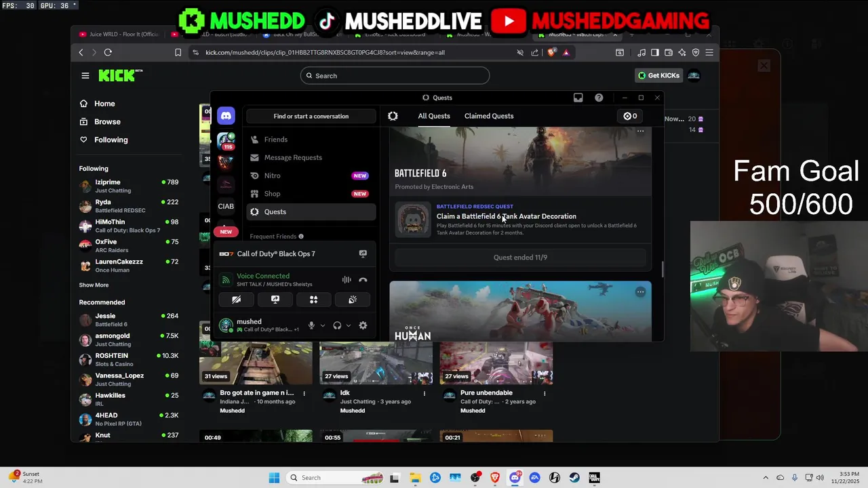Open Friends in the Discord sidebar

[311, 140]
